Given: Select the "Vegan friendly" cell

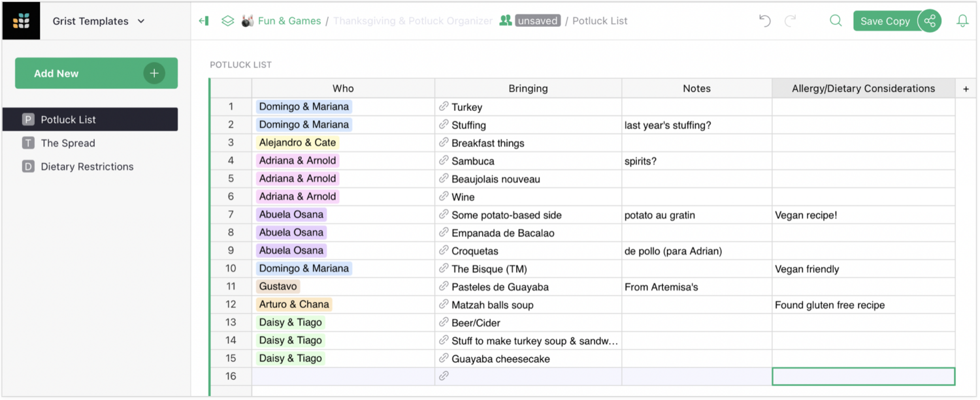Looking at the screenshot, I should coord(863,268).
